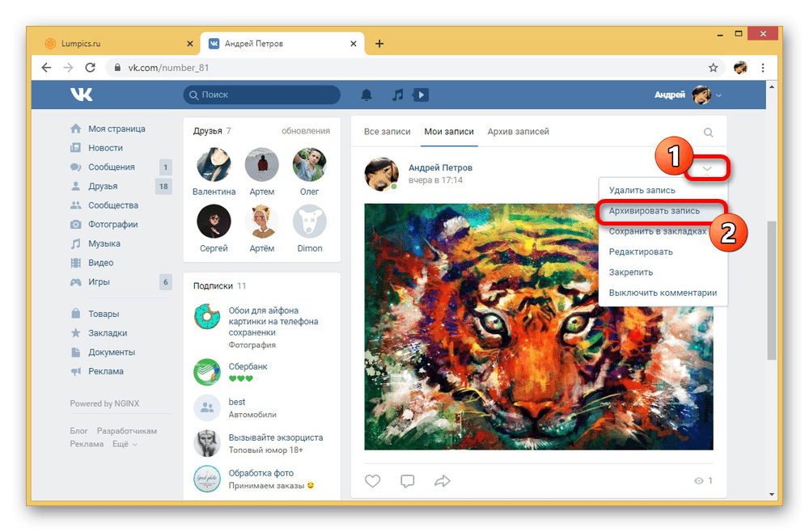This screenshot has height=532, width=809.
Task: Expand the Ещё footer menu
Action: click(125, 444)
